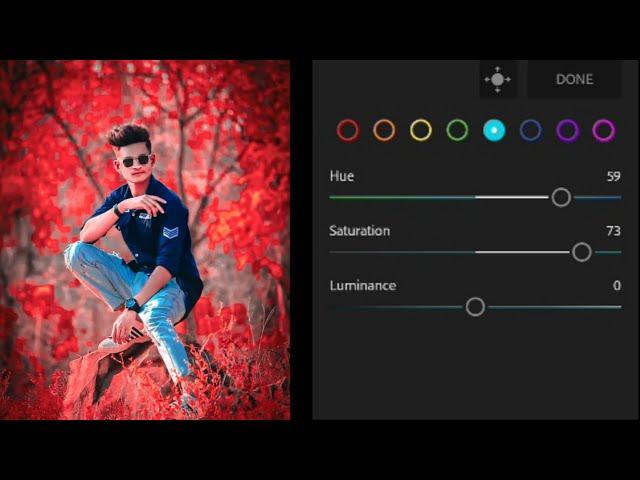The width and height of the screenshot is (640, 480).
Task: Click the Saturation value 73
Action: pyautogui.click(x=613, y=231)
